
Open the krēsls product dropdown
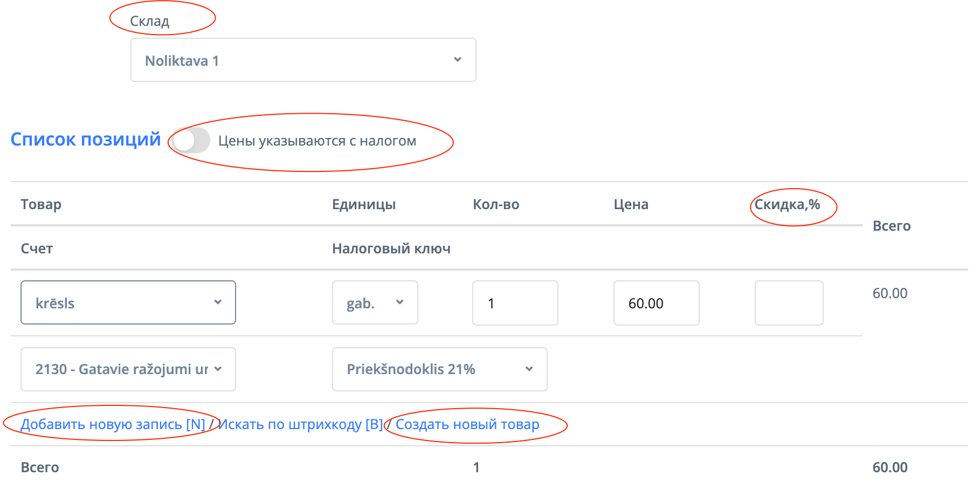click(x=128, y=302)
